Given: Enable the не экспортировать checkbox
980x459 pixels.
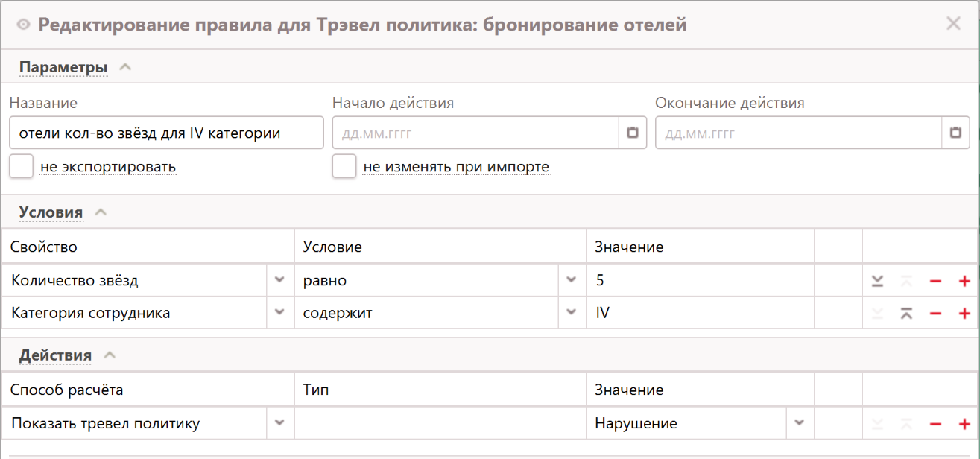Looking at the screenshot, I should click(x=22, y=167).
